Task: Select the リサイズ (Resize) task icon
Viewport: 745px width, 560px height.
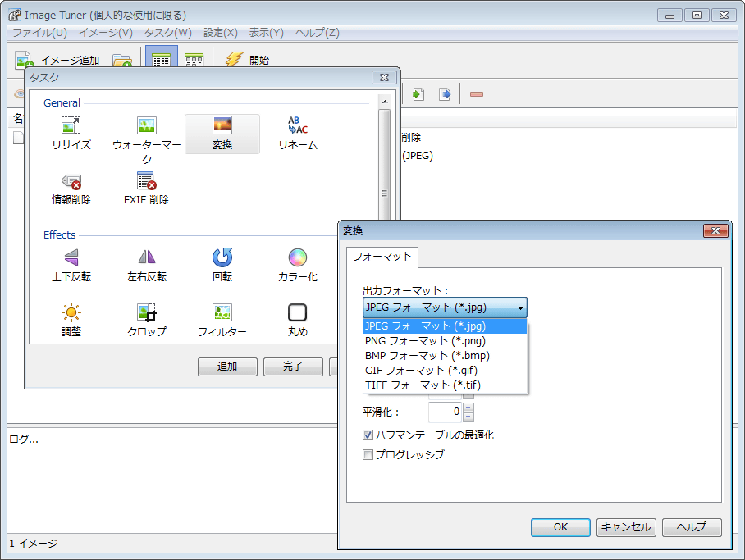Action: pos(71,134)
